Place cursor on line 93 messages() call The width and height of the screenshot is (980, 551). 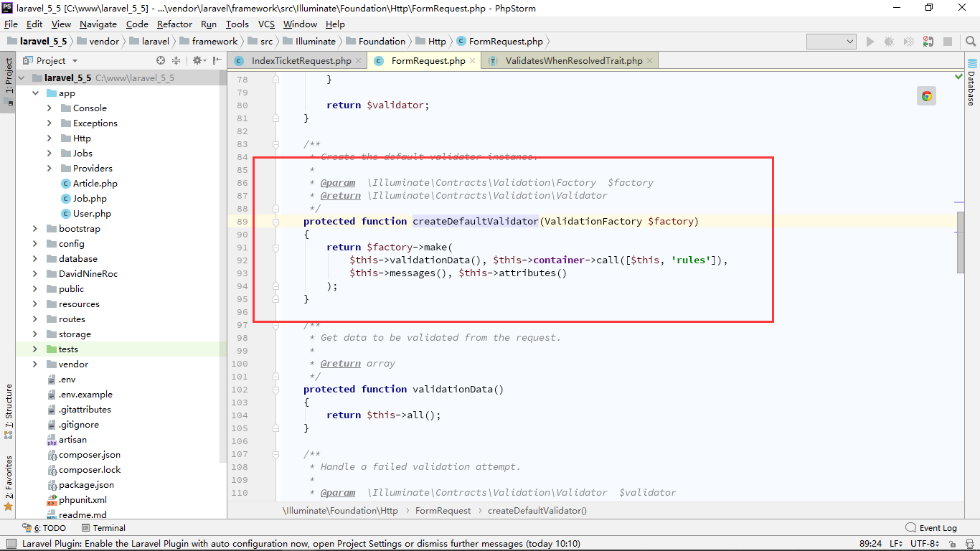coord(423,273)
